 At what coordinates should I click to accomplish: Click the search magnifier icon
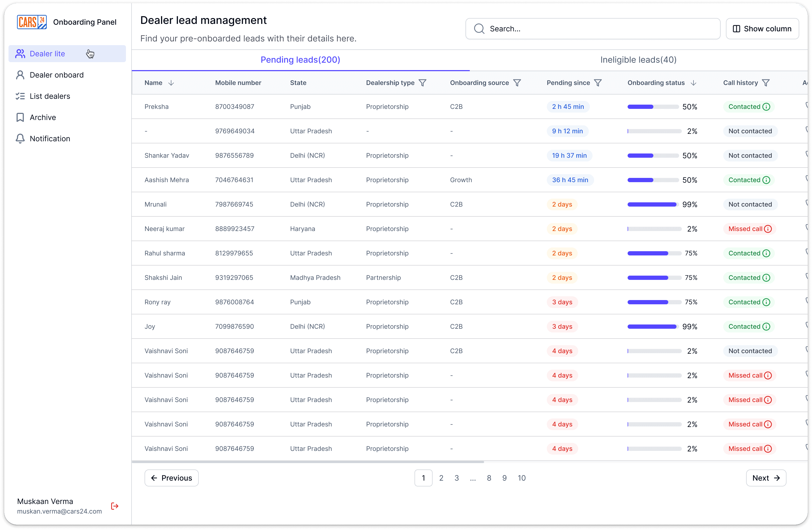[479, 29]
